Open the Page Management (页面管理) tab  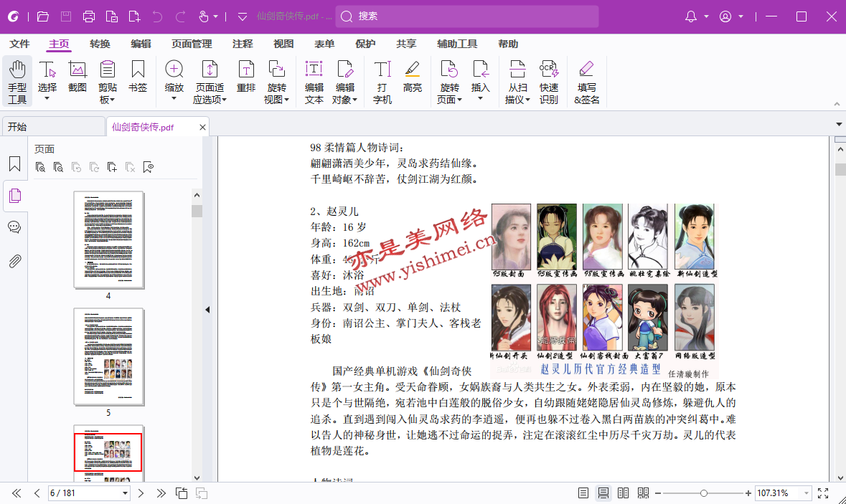point(192,44)
